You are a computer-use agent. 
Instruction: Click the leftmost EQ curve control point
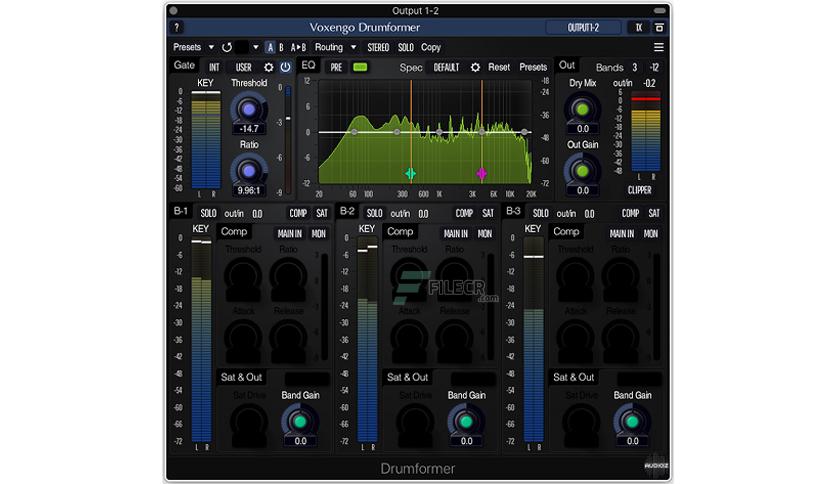click(354, 132)
